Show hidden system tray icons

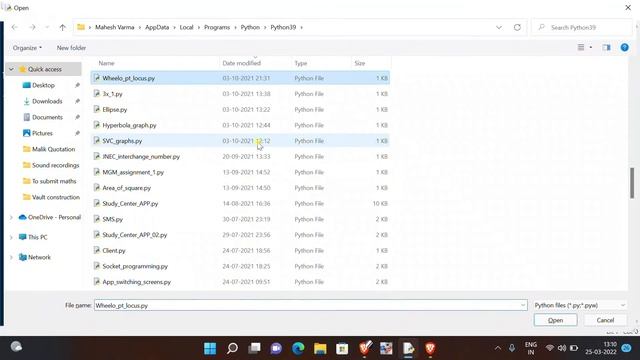click(498, 349)
